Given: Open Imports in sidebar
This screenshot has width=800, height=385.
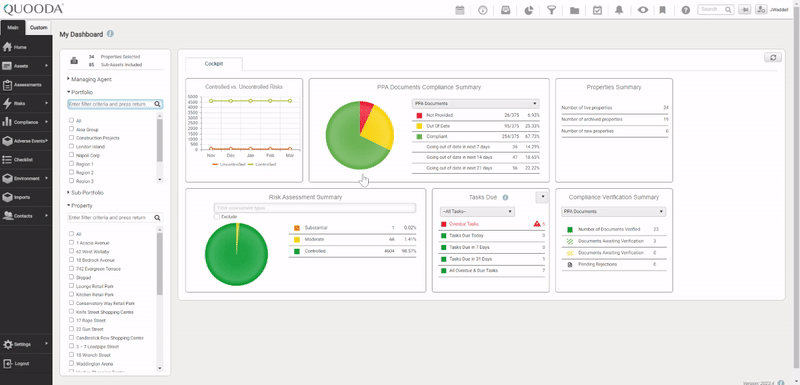Looking at the screenshot, I should click(26, 197).
